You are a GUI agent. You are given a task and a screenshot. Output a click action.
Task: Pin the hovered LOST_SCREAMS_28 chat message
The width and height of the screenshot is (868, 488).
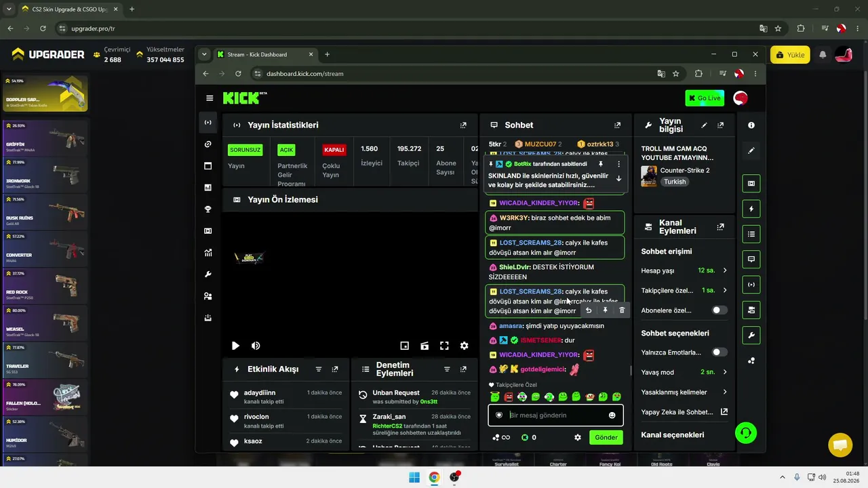[606, 310]
